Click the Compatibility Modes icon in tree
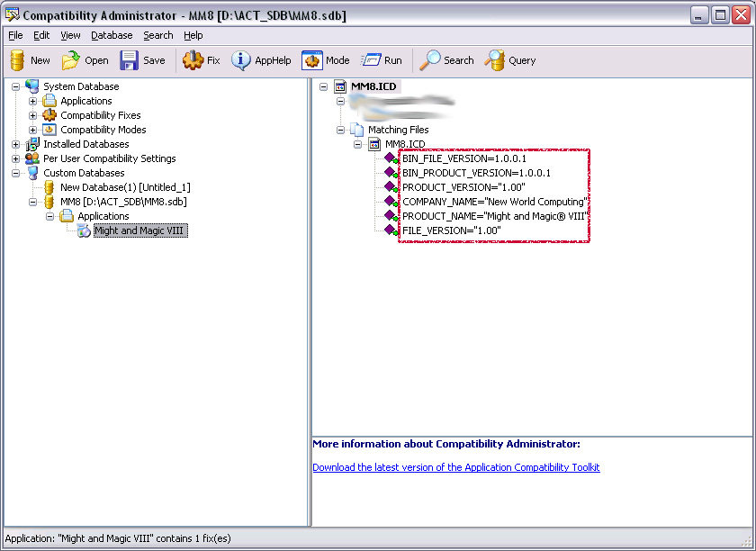The height and width of the screenshot is (551, 756). coord(49,130)
